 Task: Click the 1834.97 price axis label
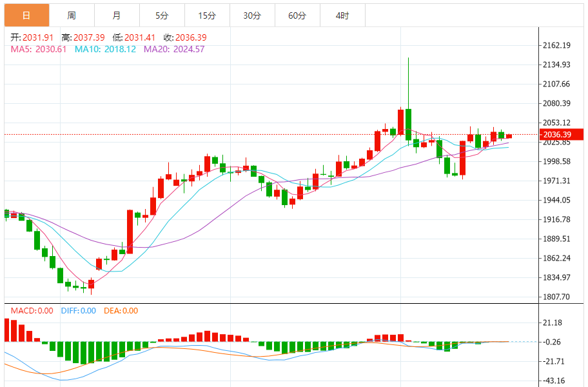556,277
